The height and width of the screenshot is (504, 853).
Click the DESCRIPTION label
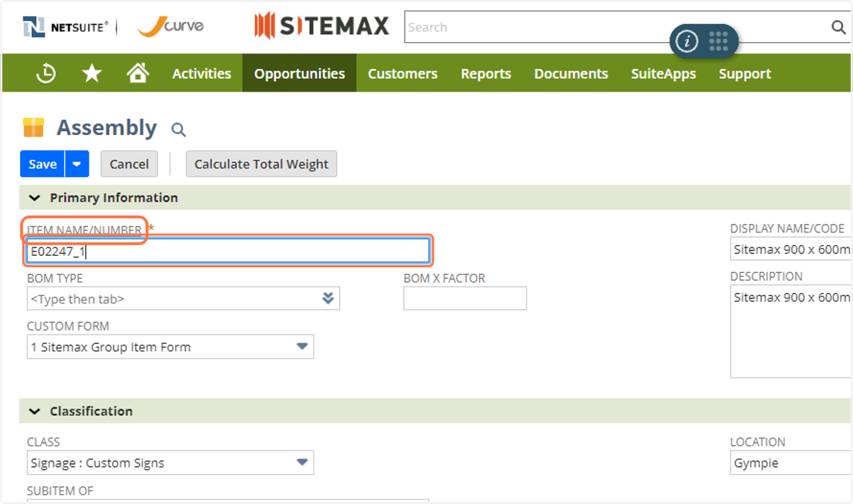click(766, 276)
